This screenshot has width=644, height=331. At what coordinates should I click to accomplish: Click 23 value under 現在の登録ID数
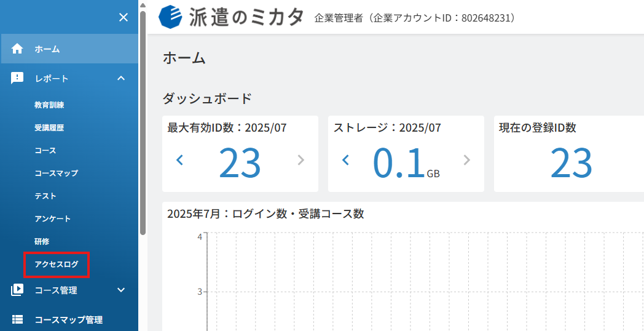[x=571, y=163]
